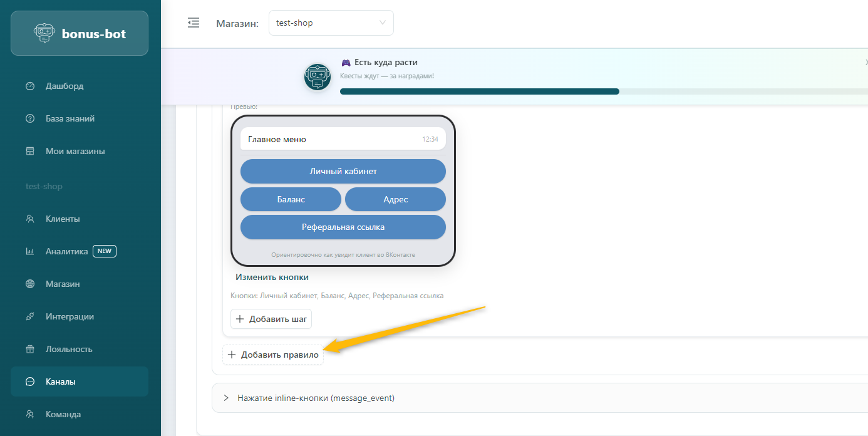Click the test-shop heading in the sidebar
Image resolution: width=868 pixels, height=436 pixels.
44,186
